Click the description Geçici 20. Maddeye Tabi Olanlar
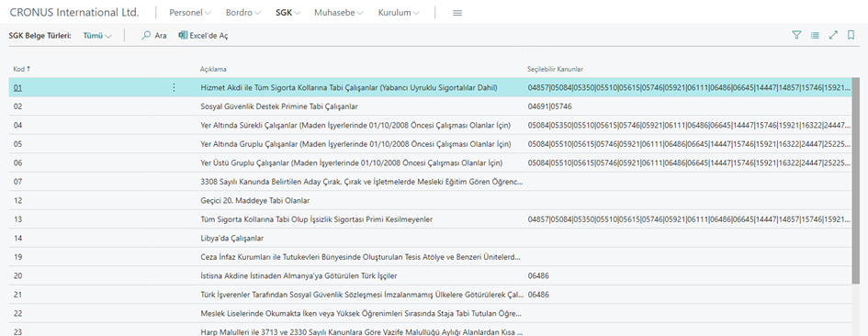 coord(255,200)
